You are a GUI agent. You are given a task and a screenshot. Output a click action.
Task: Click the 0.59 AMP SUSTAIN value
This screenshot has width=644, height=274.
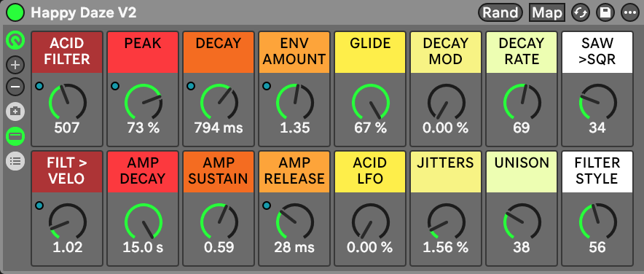[x=219, y=247]
